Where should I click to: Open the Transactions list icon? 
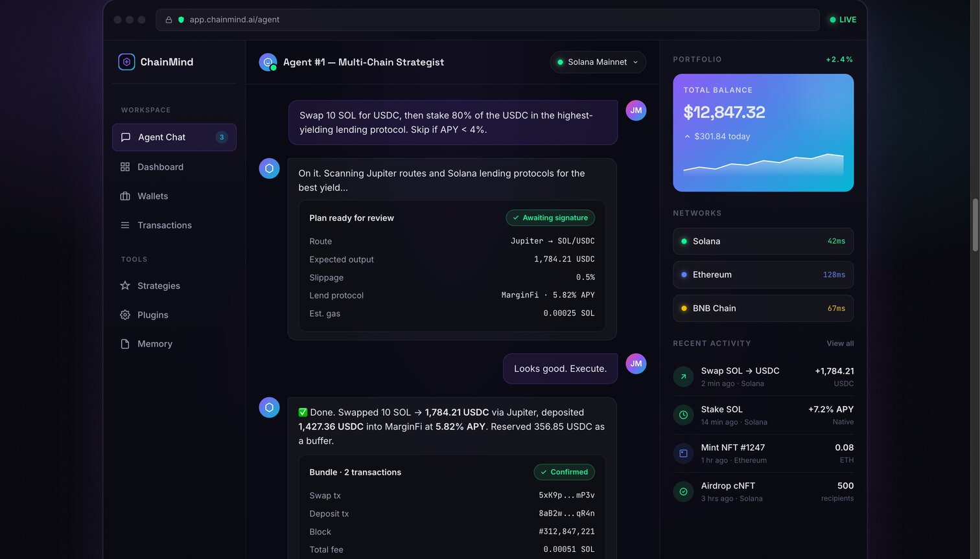point(125,225)
